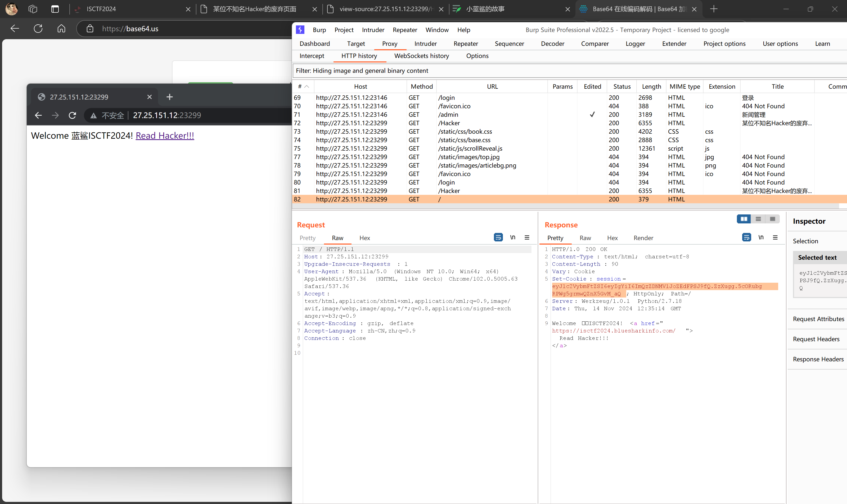The height and width of the screenshot is (504, 847).
Task: Open the Edge tab actions sidebar icon
Action: [55, 9]
